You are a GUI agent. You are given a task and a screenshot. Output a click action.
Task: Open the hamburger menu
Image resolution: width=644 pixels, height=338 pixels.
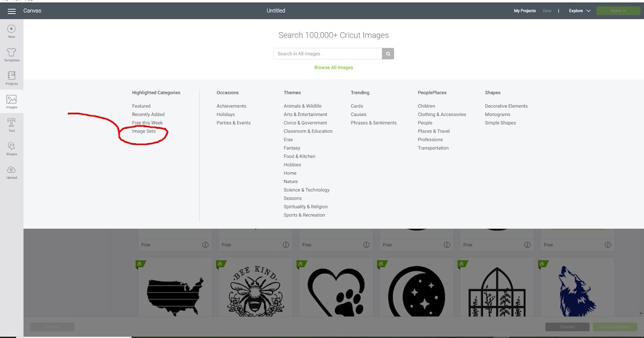pyautogui.click(x=11, y=10)
